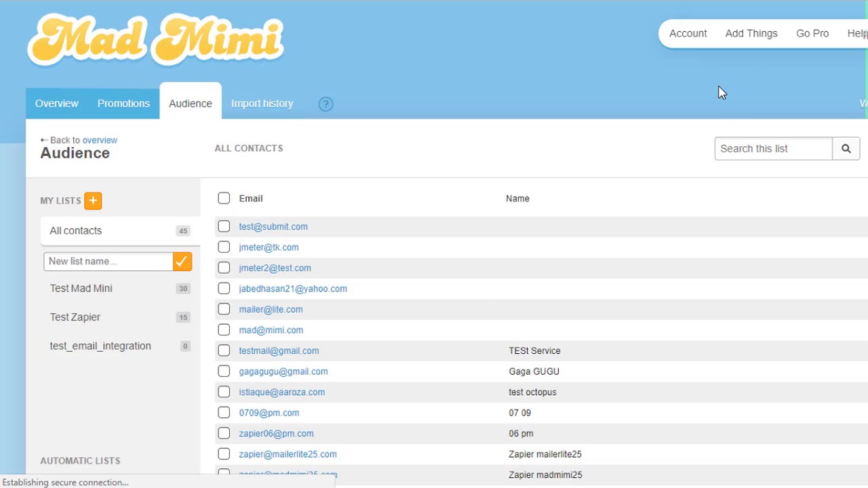868x488 pixels.
Task: Open the Add Things menu
Action: [751, 33]
